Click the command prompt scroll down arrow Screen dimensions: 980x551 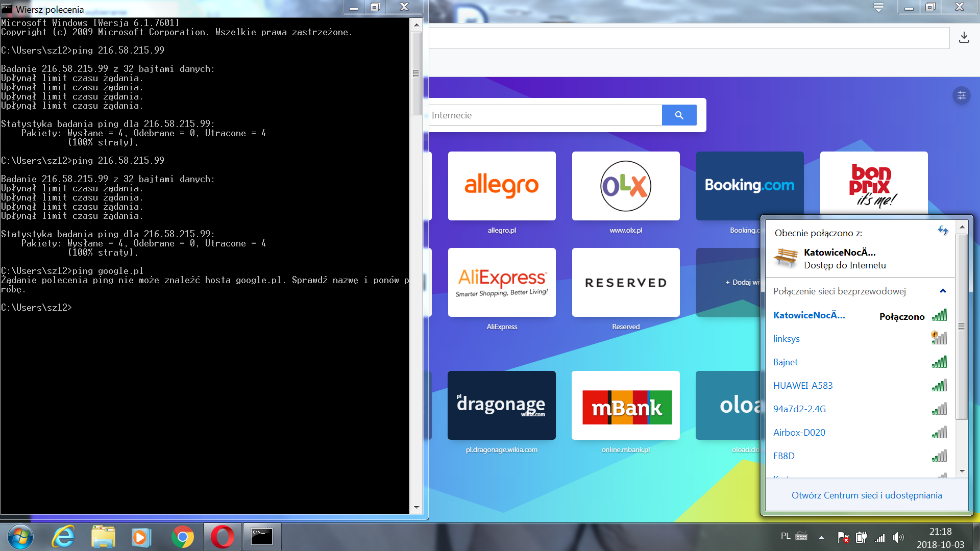coord(416,508)
